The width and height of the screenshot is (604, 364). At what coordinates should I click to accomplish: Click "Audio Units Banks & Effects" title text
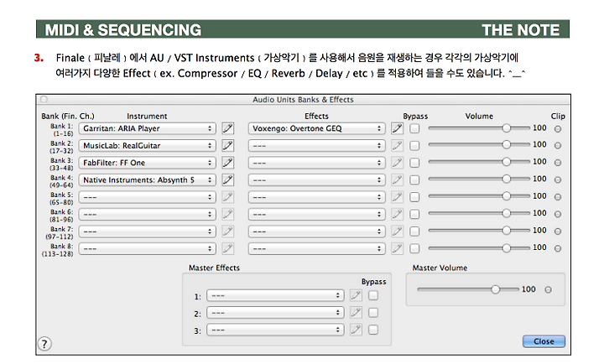[303, 99]
